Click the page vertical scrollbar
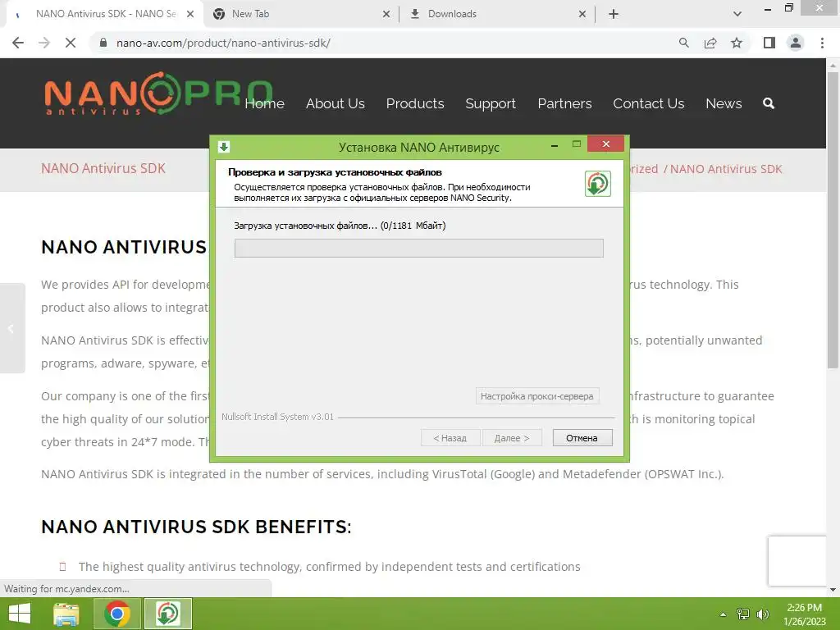This screenshot has height=630, width=840. pyautogui.click(x=833, y=220)
